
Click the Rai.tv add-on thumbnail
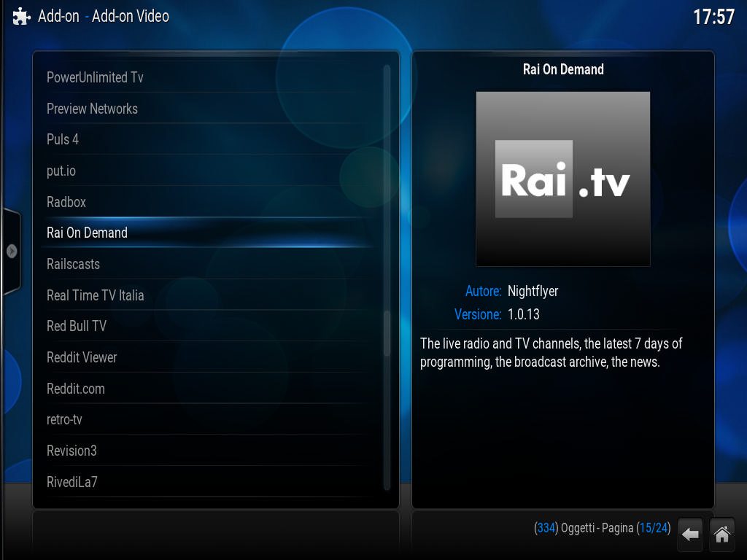point(562,179)
